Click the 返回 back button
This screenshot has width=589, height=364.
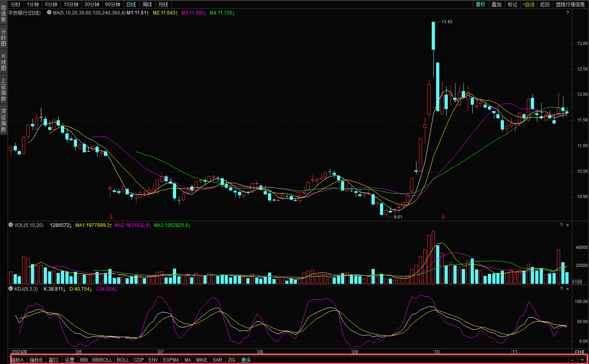click(544, 4)
